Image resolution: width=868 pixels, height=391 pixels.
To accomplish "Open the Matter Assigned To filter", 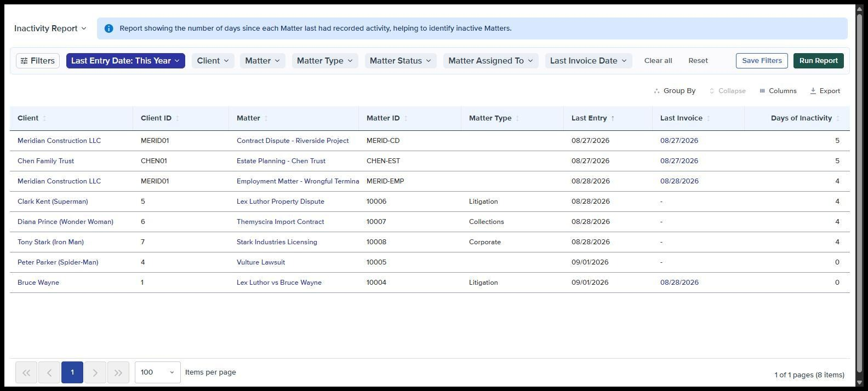I will pyautogui.click(x=491, y=61).
